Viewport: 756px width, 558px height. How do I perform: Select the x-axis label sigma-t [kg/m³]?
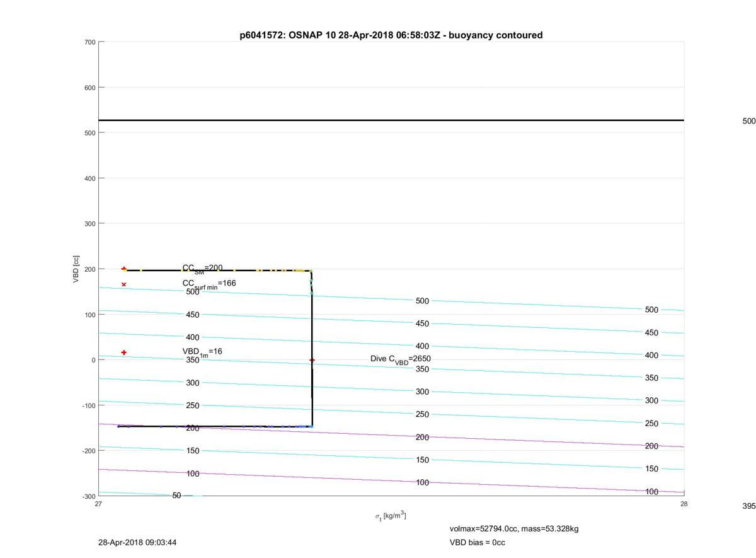391,516
